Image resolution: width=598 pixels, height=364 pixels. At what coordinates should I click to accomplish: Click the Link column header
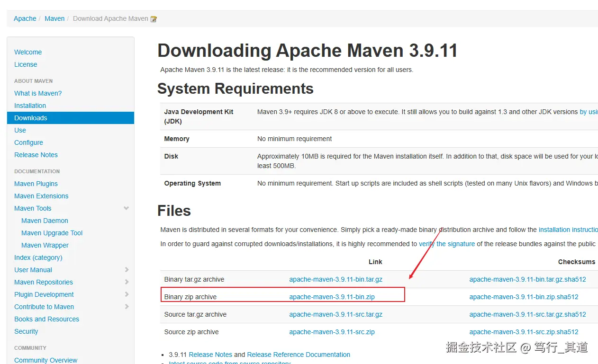[x=375, y=262]
